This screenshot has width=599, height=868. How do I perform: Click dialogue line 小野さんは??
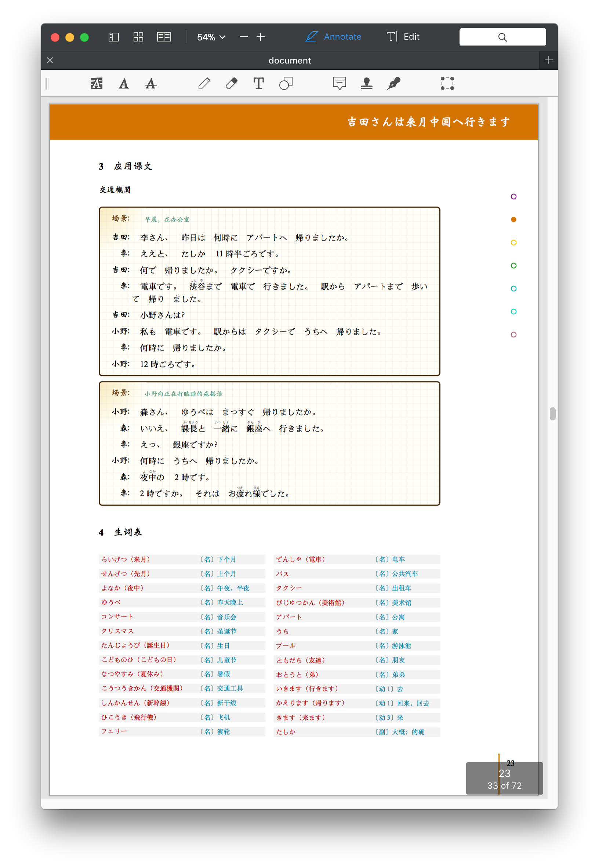pos(162,315)
